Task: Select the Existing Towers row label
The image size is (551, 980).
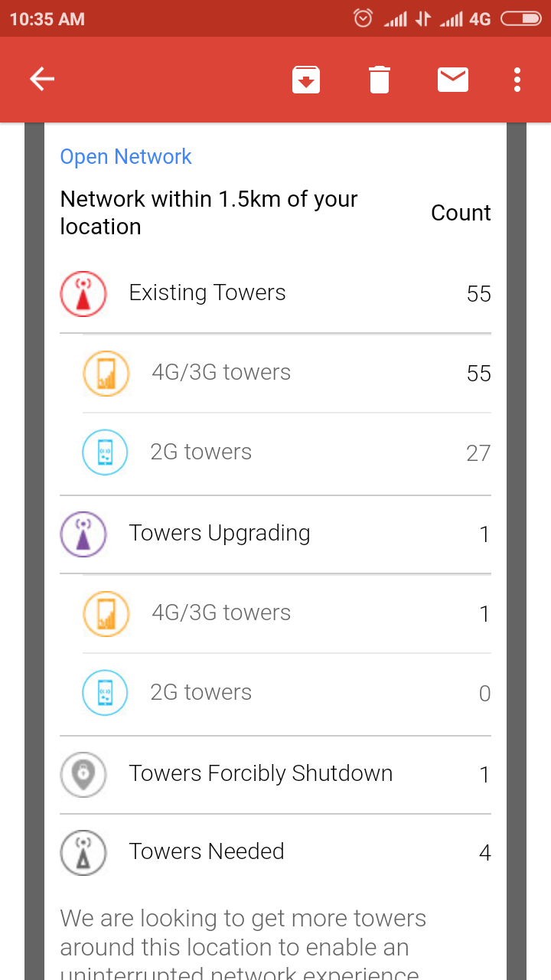Action: point(207,292)
